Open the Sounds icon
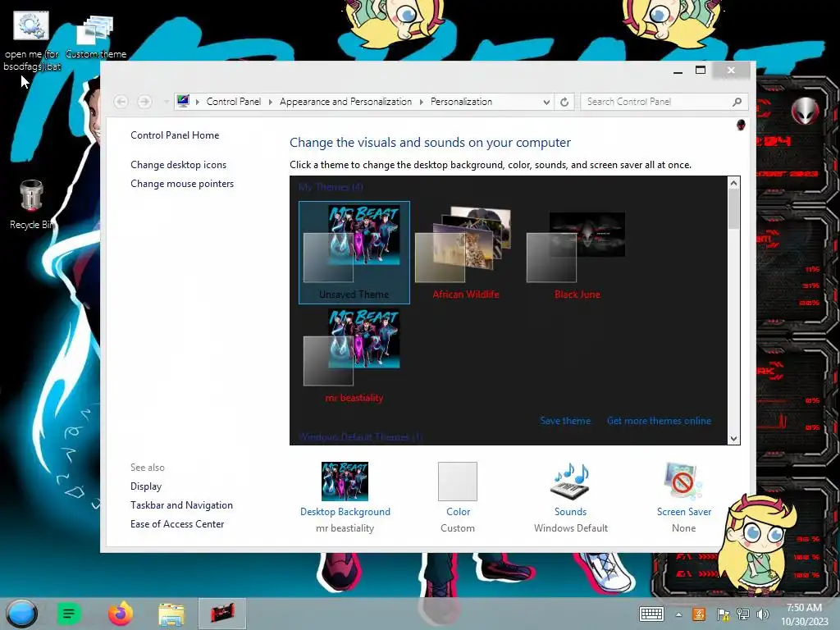The height and width of the screenshot is (630, 840). [571, 481]
